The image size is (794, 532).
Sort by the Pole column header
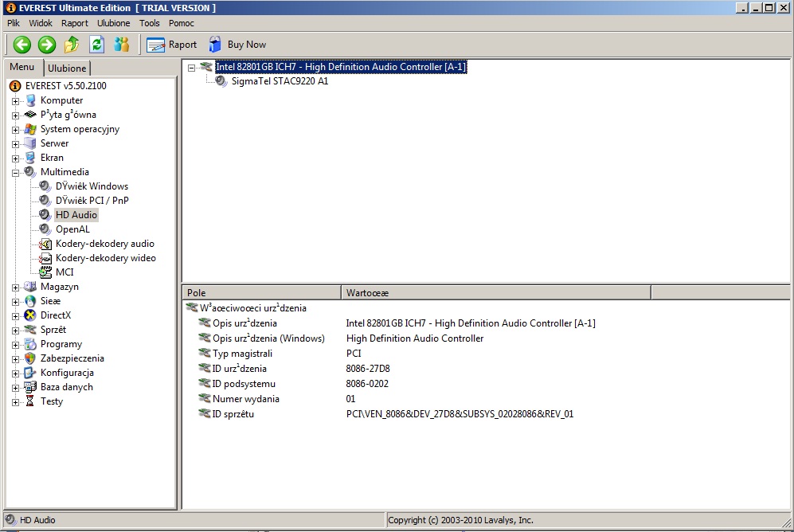(261, 292)
